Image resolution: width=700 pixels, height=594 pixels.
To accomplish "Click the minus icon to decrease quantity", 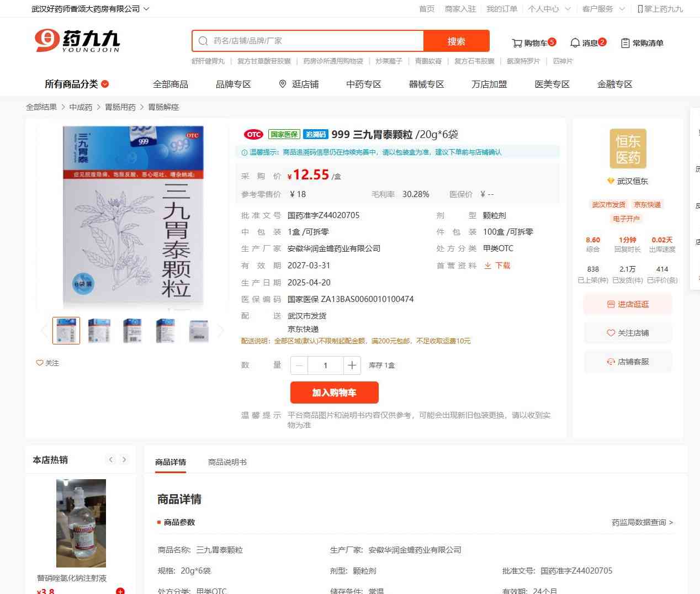I will coord(299,365).
